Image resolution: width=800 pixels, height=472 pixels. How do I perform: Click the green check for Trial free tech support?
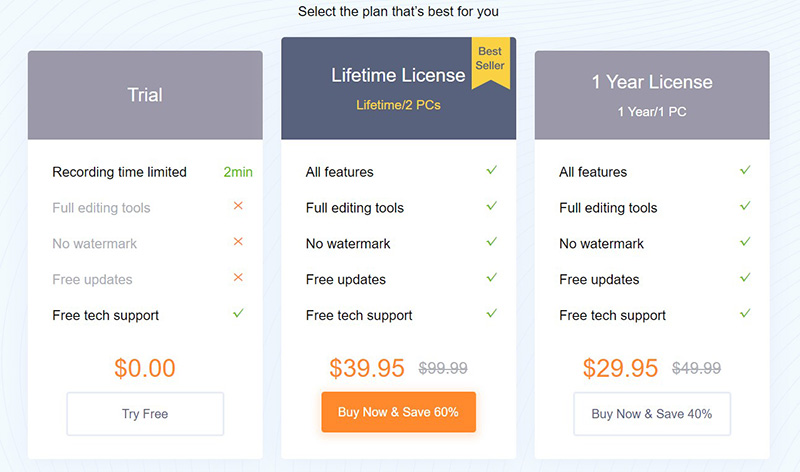click(238, 313)
